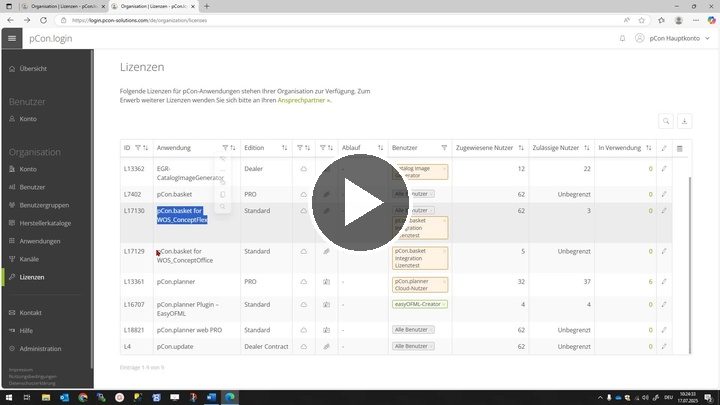
Task: Open the Benutzer column filter
Action: [x=444, y=148]
